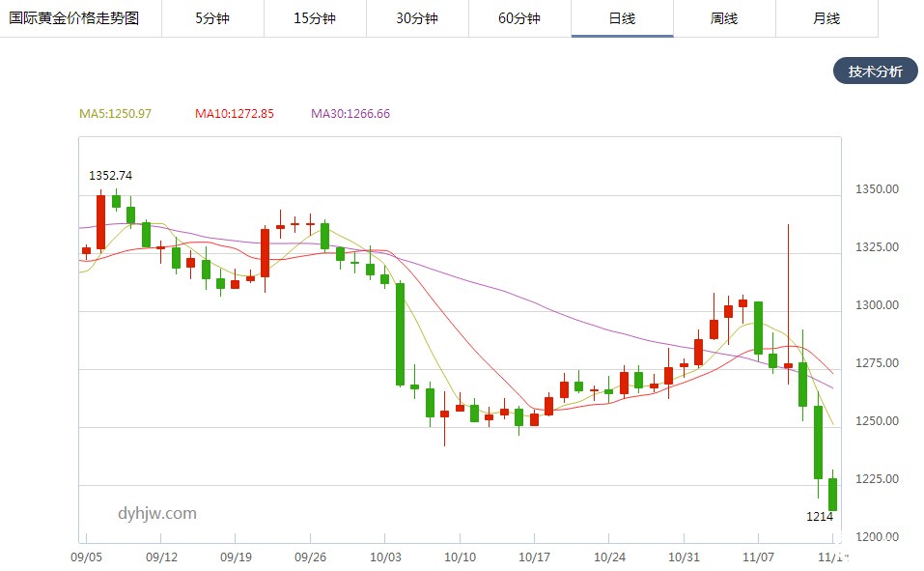This screenshot has width=924, height=571.
Task: Click the dyhjw.com watermark text
Action: [156, 513]
